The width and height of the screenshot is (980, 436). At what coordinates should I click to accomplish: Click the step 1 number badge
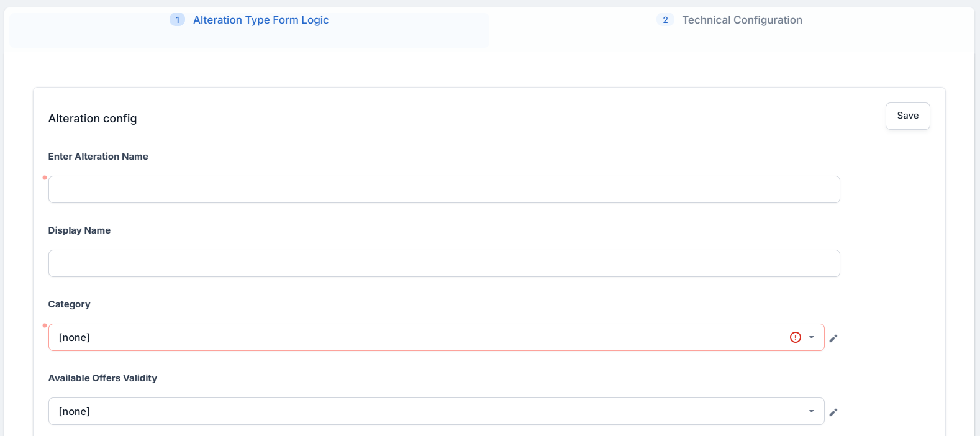click(x=177, y=20)
